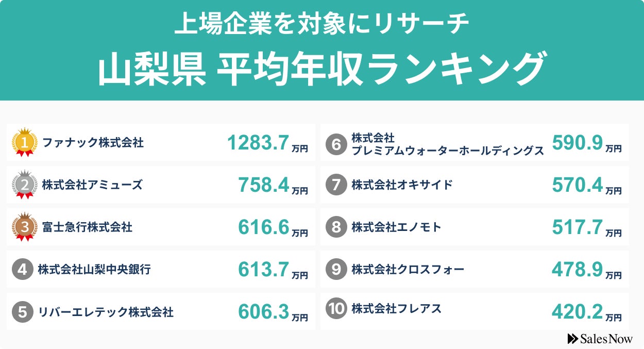This screenshot has height=349, width=644.
Task: Click the bronze rank 3 medal icon
Action: point(25,226)
